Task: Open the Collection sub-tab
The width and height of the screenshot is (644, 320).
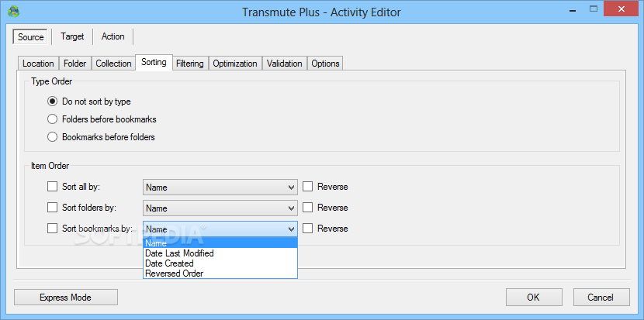Action: tap(113, 64)
